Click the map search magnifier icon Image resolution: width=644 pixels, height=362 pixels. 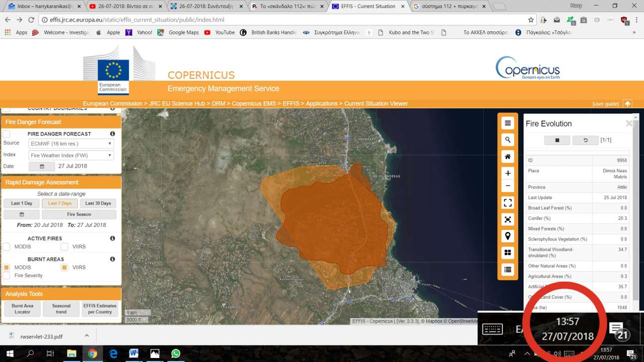508,140
